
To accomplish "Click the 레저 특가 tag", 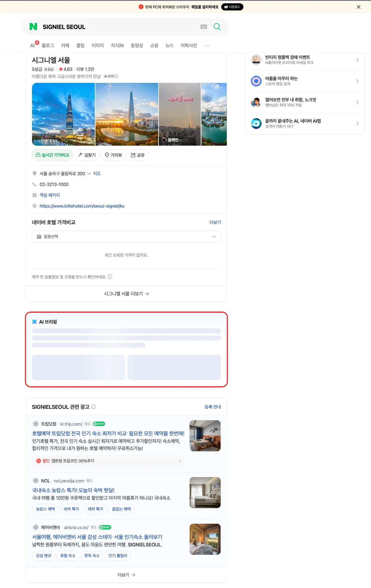I will 95,509.
